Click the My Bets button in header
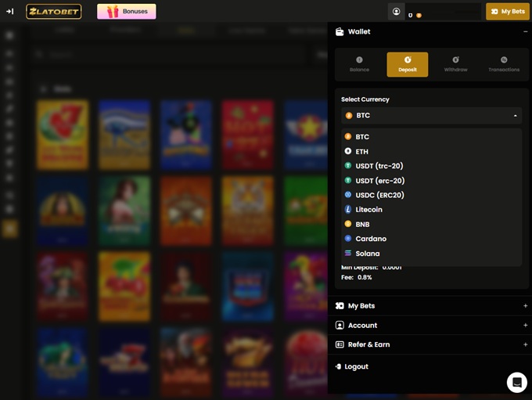 (507, 12)
